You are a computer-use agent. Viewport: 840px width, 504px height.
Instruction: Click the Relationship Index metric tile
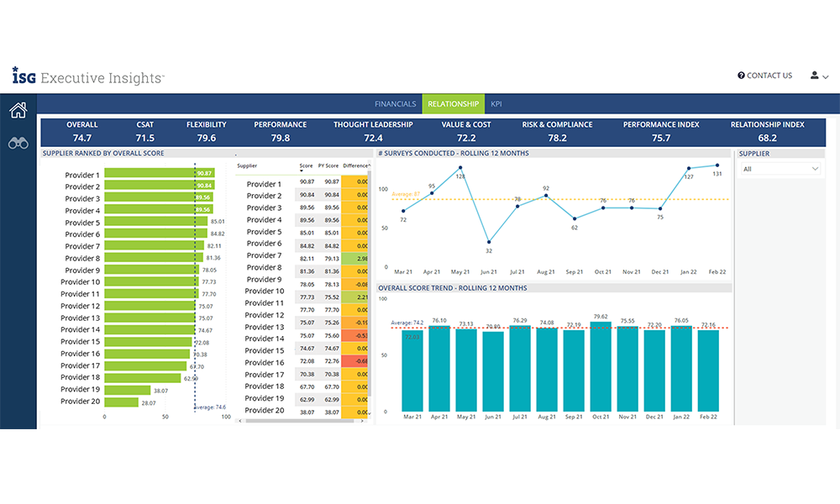click(x=766, y=131)
